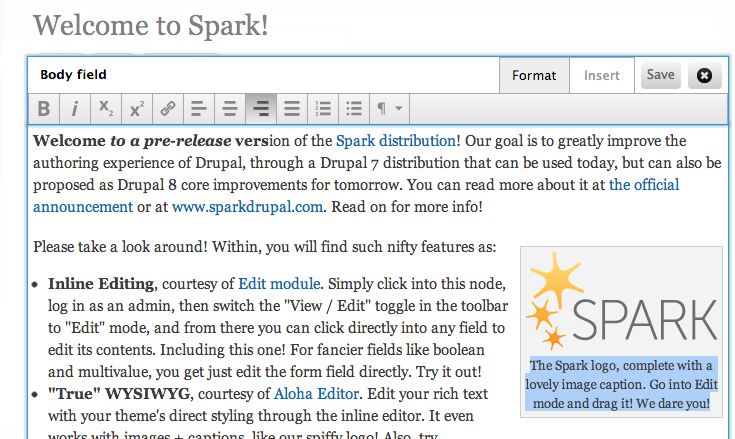Toggle bold formatting

click(44, 109)
